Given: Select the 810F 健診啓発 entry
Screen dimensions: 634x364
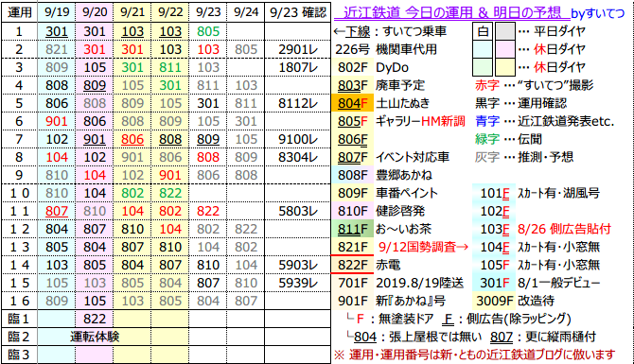Looking at the screenshot, I should tap(381, 211).
